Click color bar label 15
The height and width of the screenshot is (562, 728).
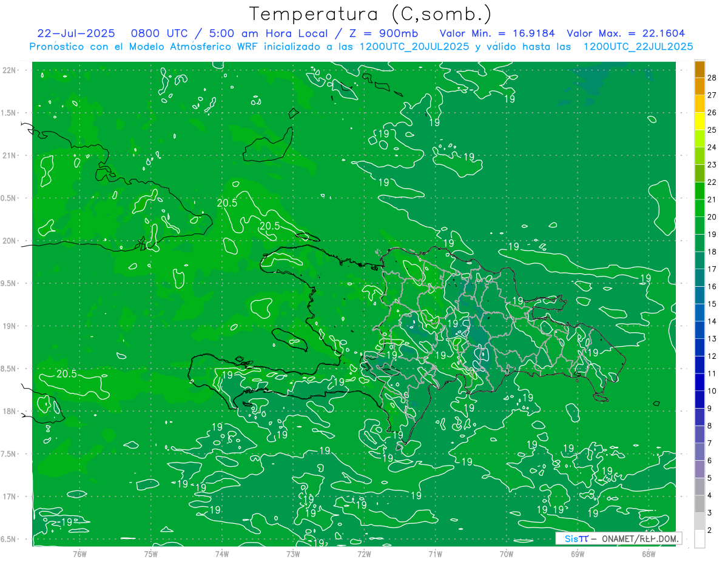click(712, 304)
